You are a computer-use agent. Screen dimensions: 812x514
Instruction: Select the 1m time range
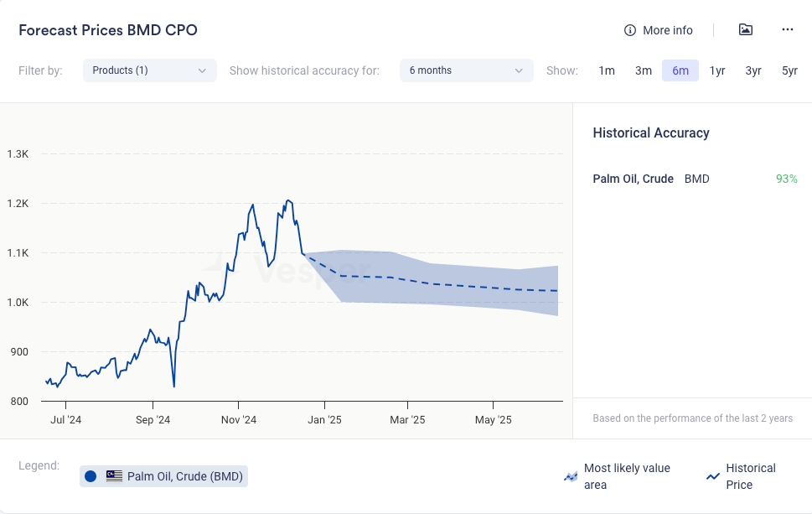point(607,70)
